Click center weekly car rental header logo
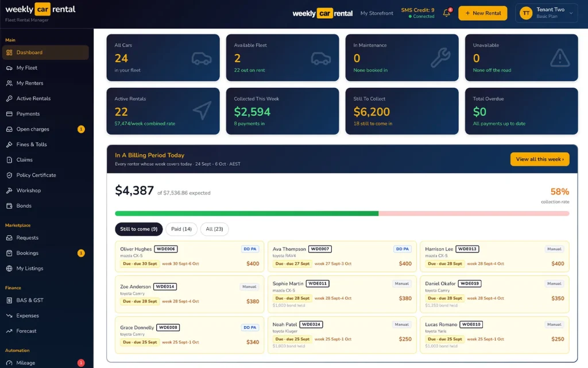 (323, 14)
